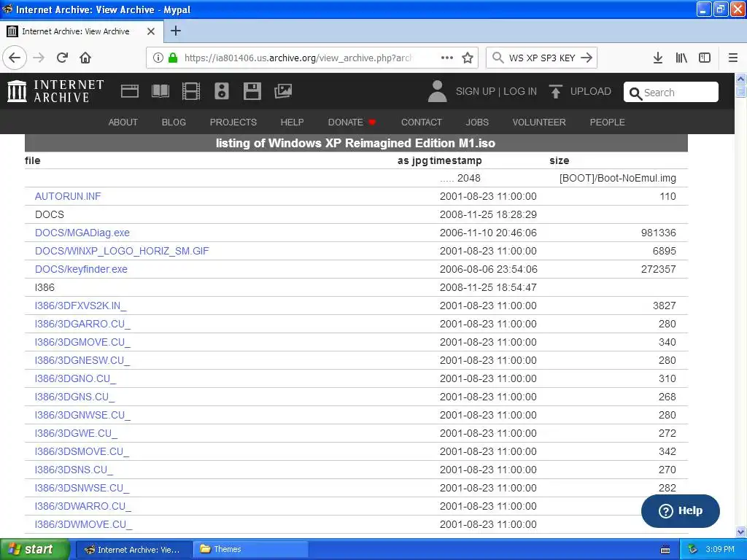Show site information icon in address bar

point(158,58)
